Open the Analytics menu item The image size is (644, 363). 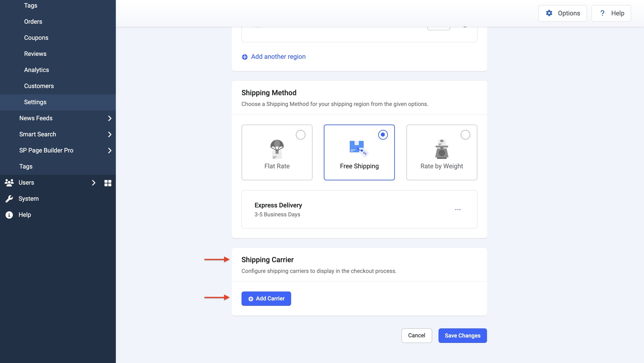pyautogui.click(x=36, y=70)
